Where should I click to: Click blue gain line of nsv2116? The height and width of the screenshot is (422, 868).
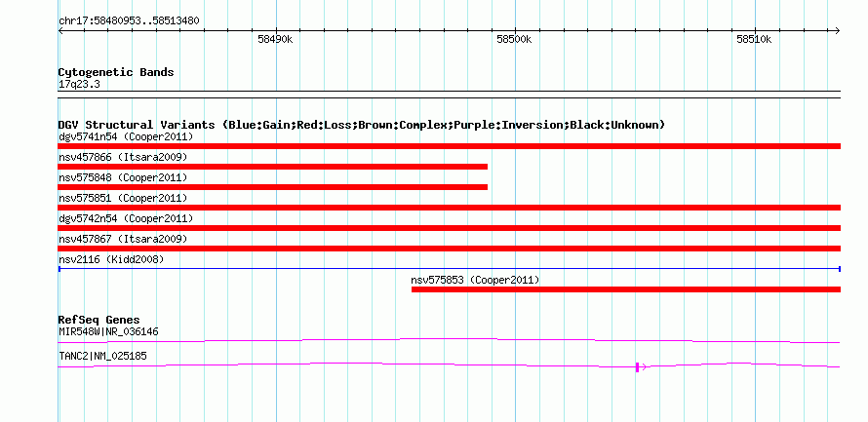(450, 269)
